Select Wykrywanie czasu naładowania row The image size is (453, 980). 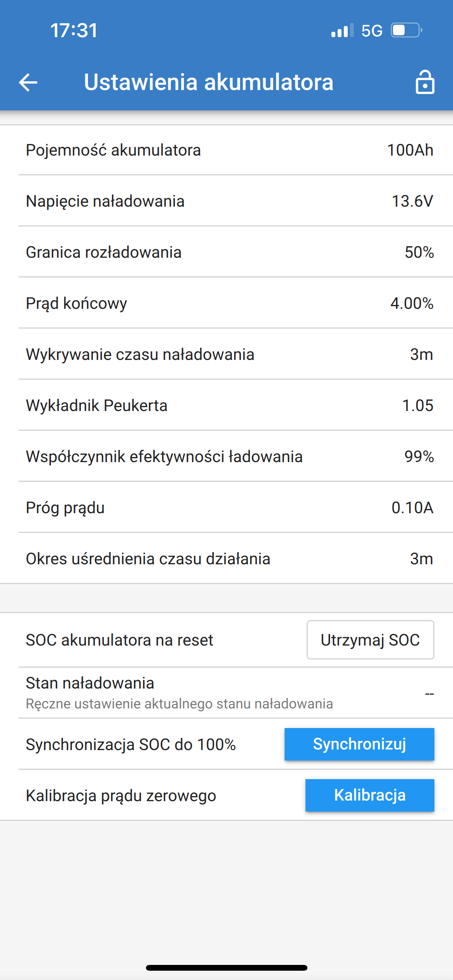coord(226,354)
